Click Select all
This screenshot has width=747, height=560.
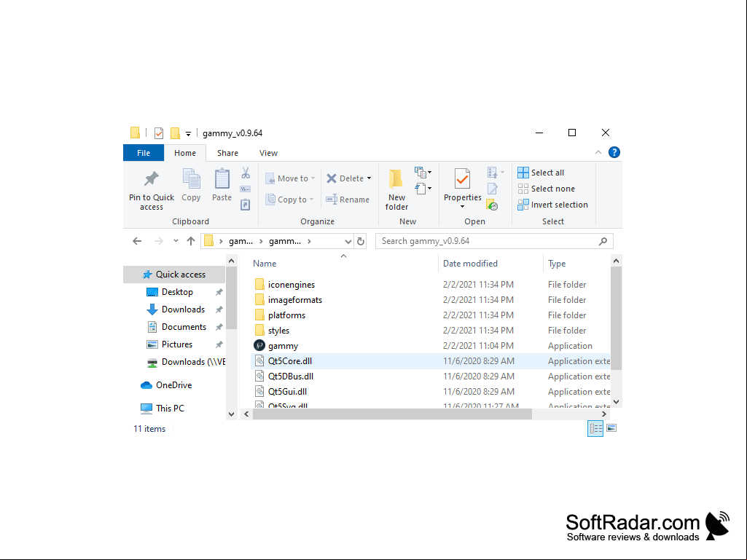click(x=541, y=173)
